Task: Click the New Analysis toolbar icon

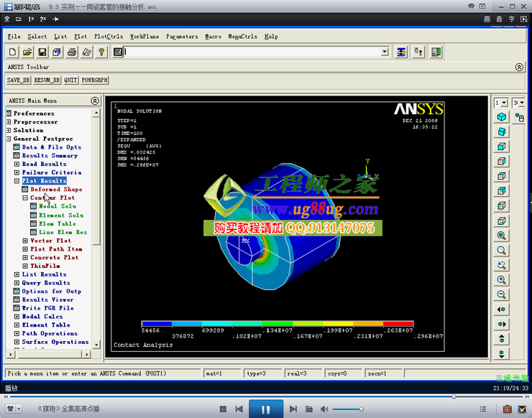Action: coord(12,52)
